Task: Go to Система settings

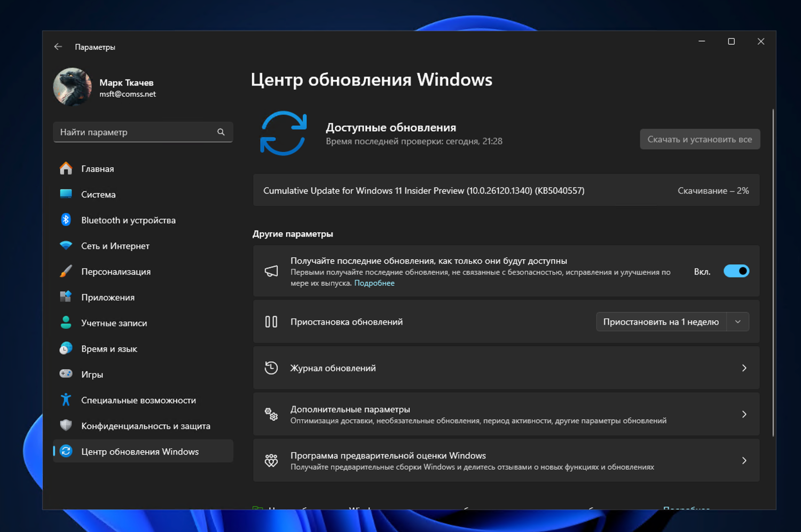Action: click(x=143, y=194)
